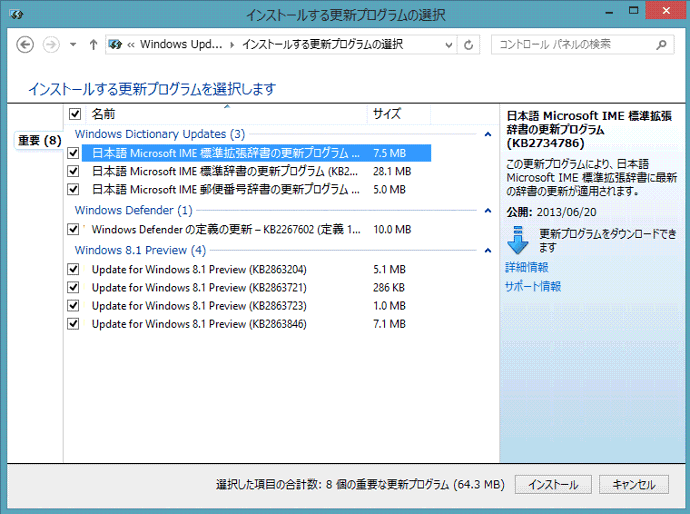Click the 10.0 MB size cell
This screenshot has width=690, height=514.
coord(392,229)
